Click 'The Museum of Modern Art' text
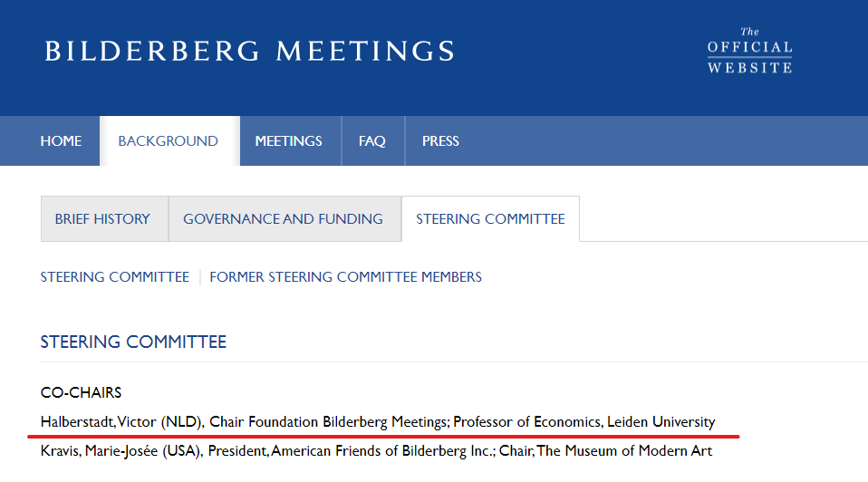Image resolution: width=868 pixels, height=482 pixels. (624, 451)
